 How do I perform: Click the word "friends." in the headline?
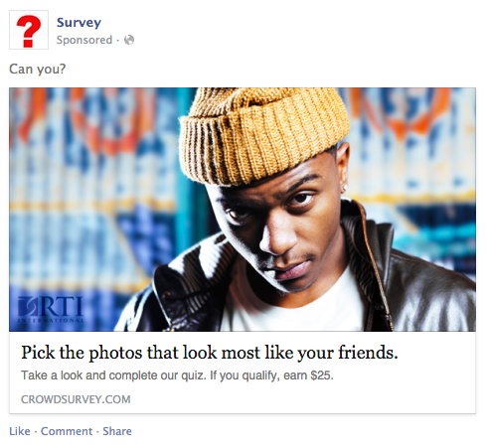368,353
